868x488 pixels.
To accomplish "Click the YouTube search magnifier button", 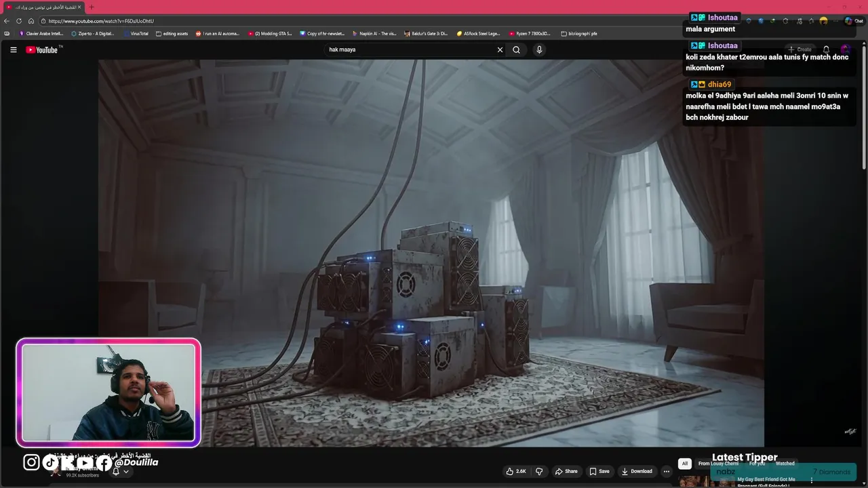I will (516, 49).
